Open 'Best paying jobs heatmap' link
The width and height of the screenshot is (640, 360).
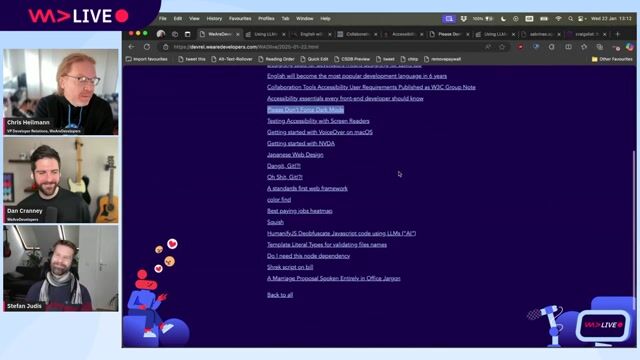300,211
